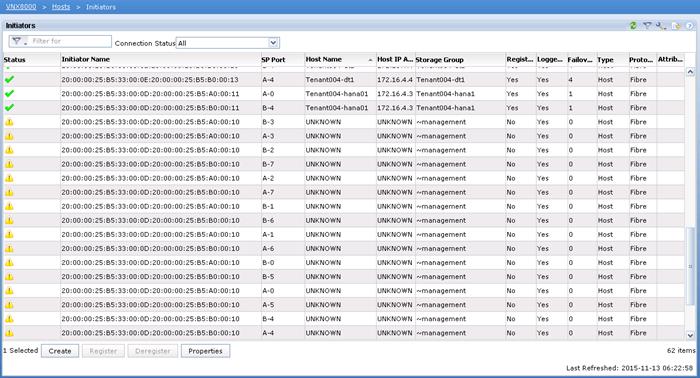Click warning icon of UNKNOWN row on port B-0
Screen dimensions: 700x378
pyautogui.click(x=9, y=262)
